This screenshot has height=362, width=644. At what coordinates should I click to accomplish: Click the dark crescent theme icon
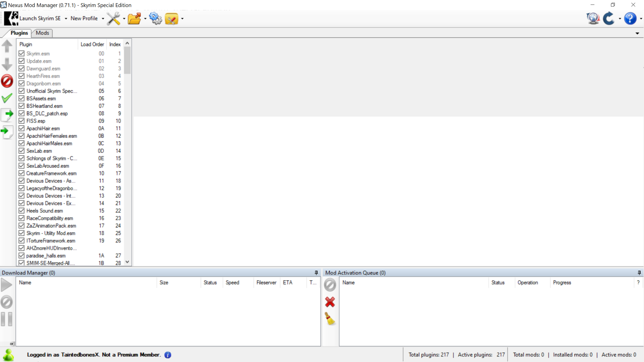pyautogui.click(x=609, y=18)
